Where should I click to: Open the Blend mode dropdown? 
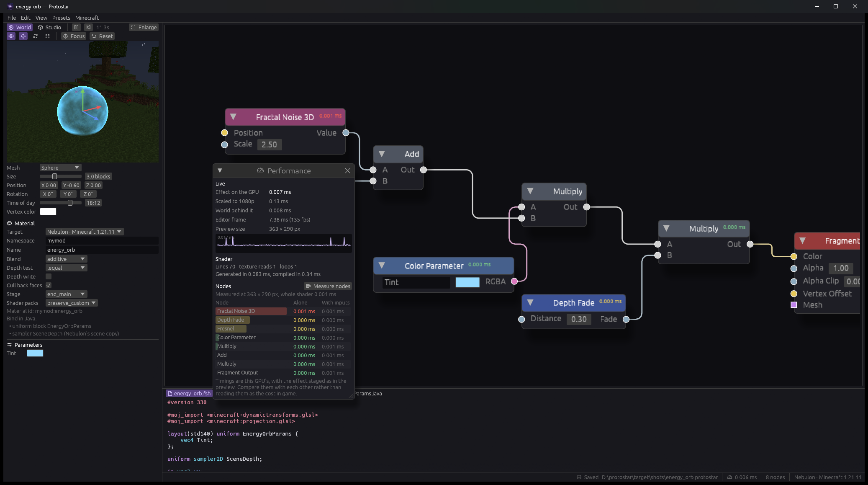point(66,259)
